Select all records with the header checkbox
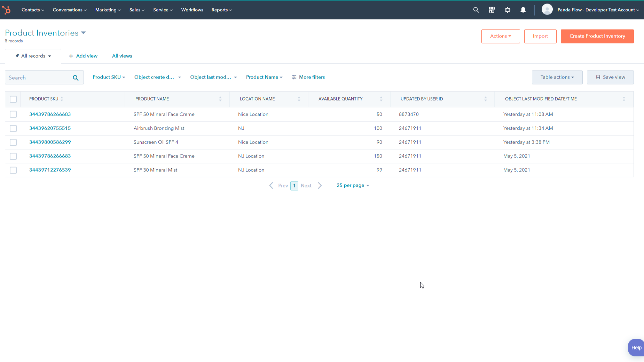Viewport: 644px width, 362px height. [13, 99]
